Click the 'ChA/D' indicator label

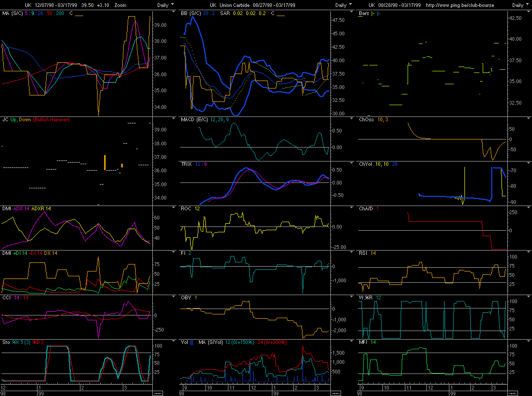(x=366, y=209)
